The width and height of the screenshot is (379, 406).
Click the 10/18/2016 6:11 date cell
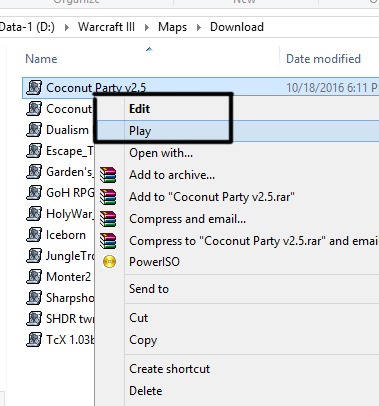(x=332, y=88)
